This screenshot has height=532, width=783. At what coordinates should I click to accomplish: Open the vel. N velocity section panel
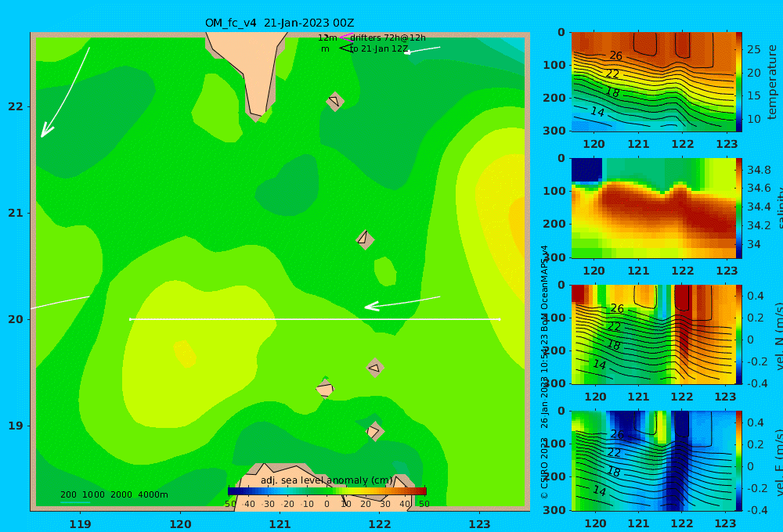click(653, 334)
